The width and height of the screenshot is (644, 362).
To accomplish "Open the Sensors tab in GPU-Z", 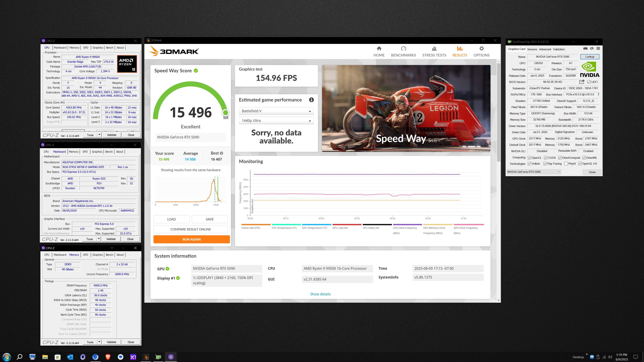I will [x=532, y=49].
